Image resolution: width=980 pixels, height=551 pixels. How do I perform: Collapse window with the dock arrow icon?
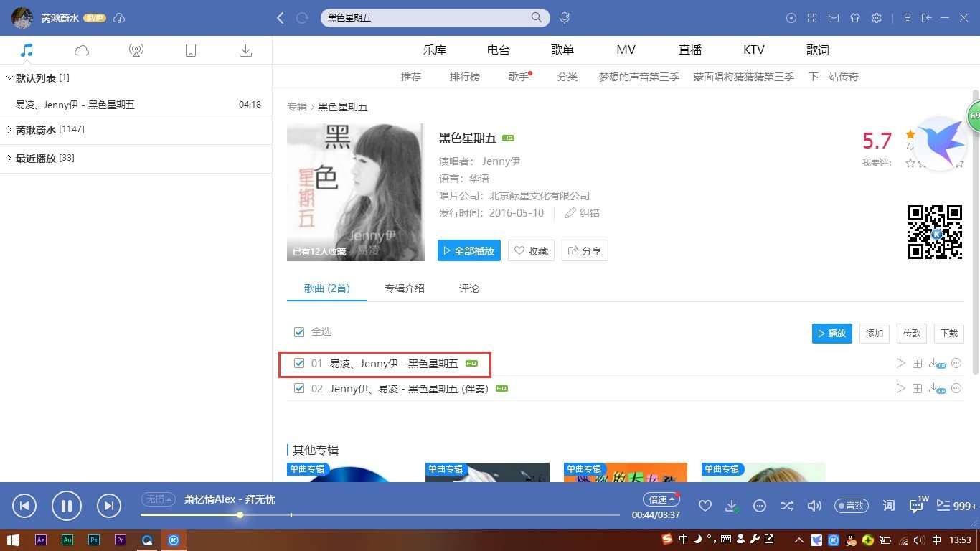point(926,18)
